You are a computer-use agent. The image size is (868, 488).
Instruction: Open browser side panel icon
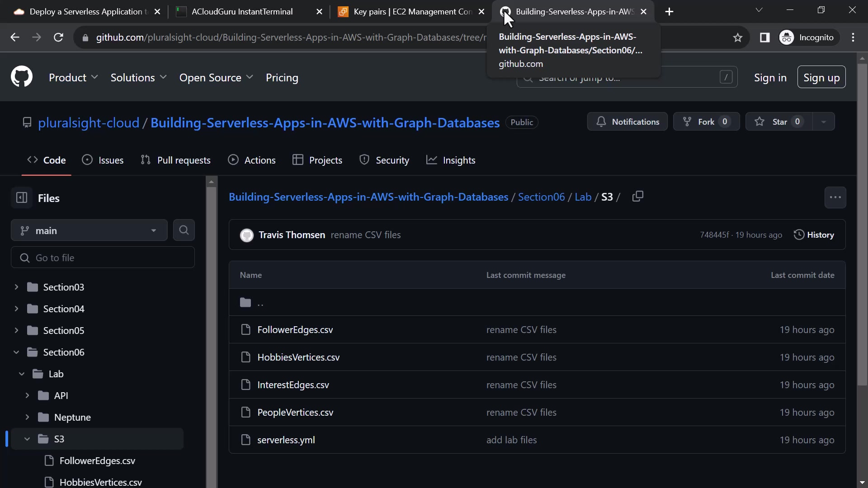(764, 38)
